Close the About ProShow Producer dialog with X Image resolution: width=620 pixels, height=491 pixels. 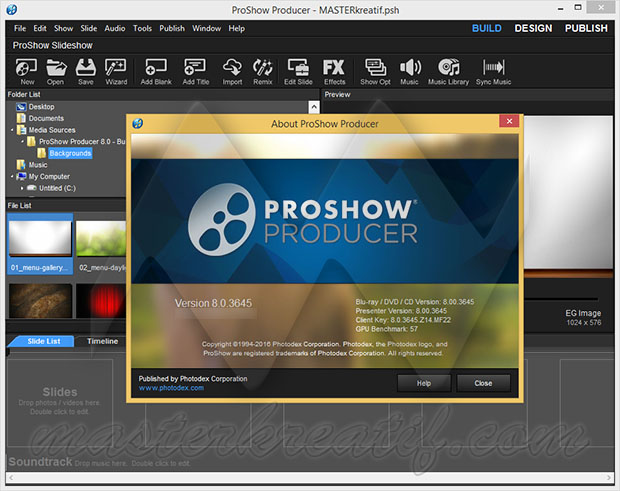[x=509, y=121]
